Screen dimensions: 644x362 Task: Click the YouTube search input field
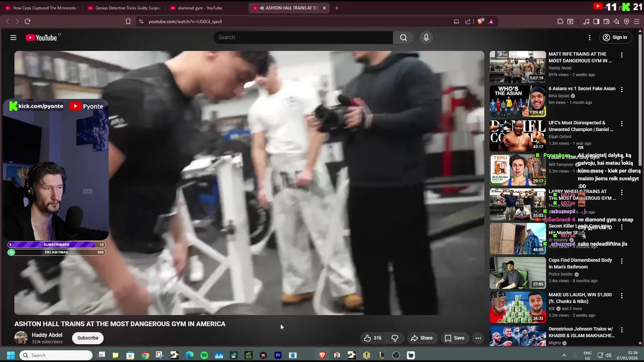click(303, 37)
